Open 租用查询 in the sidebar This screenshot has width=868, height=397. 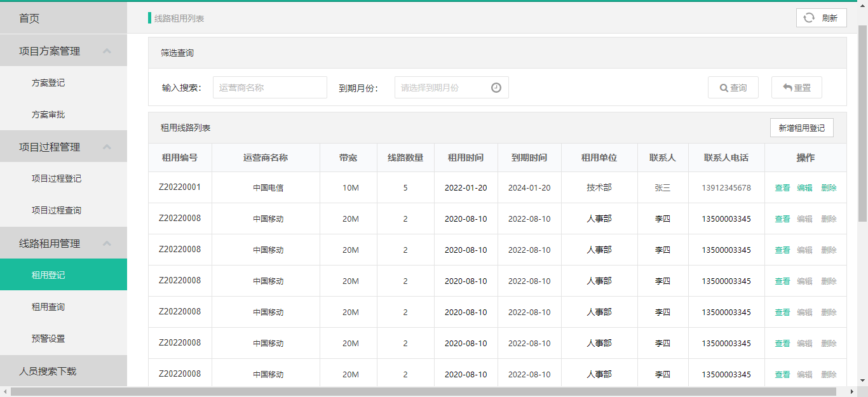click(64, 307)
